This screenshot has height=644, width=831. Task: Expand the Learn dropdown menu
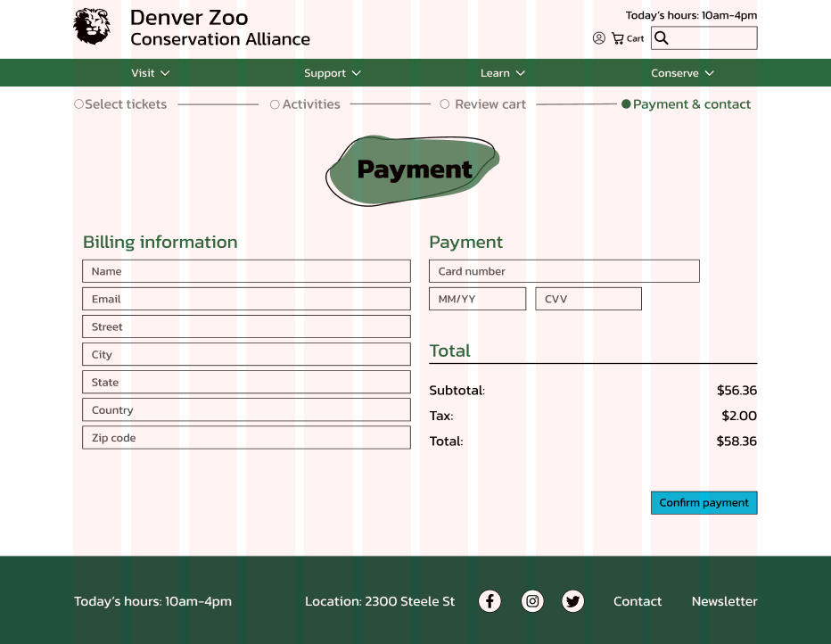tap(502, 73)
